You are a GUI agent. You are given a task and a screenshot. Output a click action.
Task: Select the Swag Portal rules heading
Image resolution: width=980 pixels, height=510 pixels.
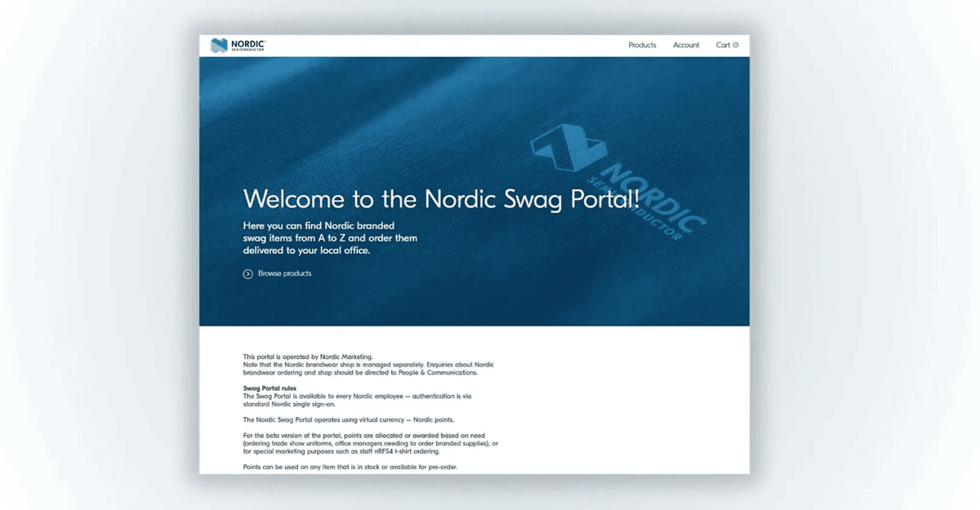tap(269, 388)
